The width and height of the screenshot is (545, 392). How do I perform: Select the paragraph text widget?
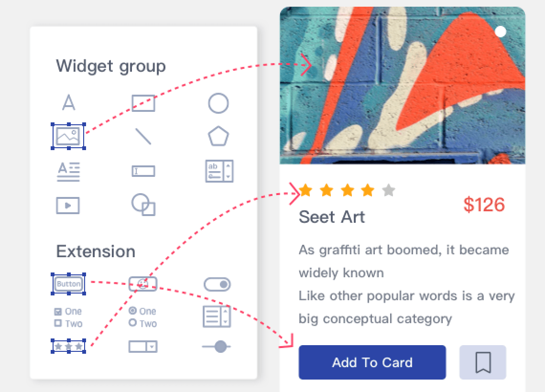[x=68, y=171]
